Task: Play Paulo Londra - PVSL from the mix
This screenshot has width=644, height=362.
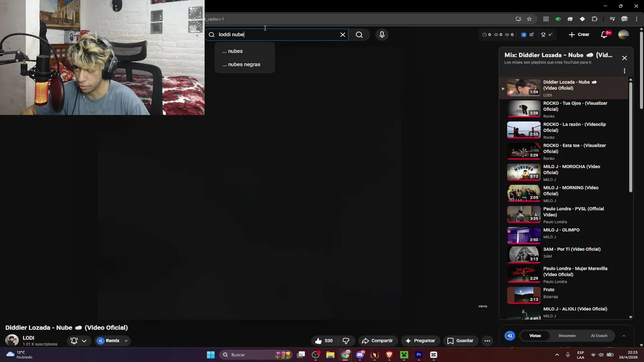Action: click(x=563, y=215)
